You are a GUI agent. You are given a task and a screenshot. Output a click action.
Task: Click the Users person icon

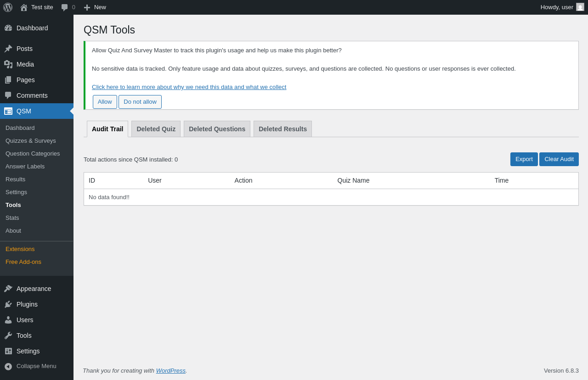[x=8, y=320]
